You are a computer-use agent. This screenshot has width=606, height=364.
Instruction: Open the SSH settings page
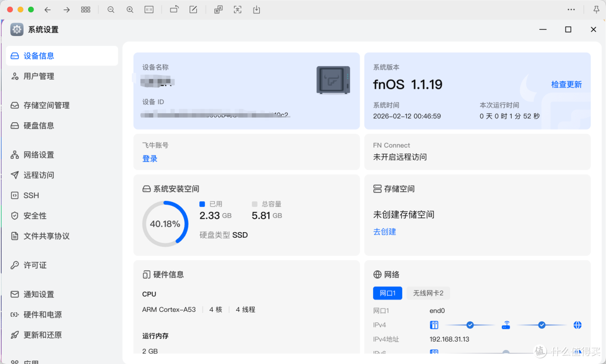pyautogui.click(x=62, y=196)
